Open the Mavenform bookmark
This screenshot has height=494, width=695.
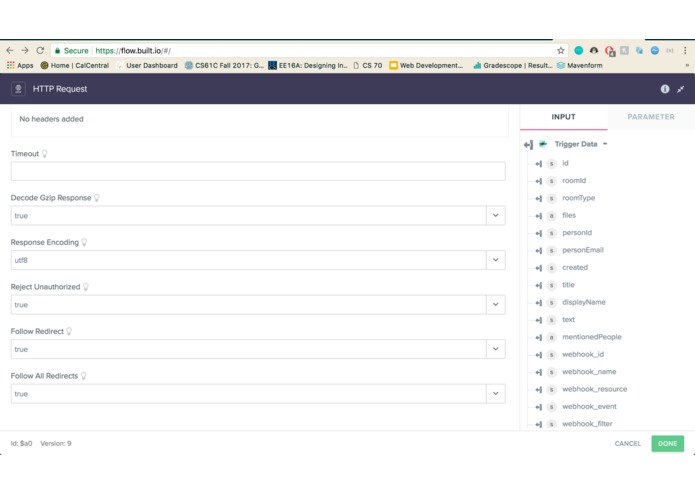tap(580, 65)
